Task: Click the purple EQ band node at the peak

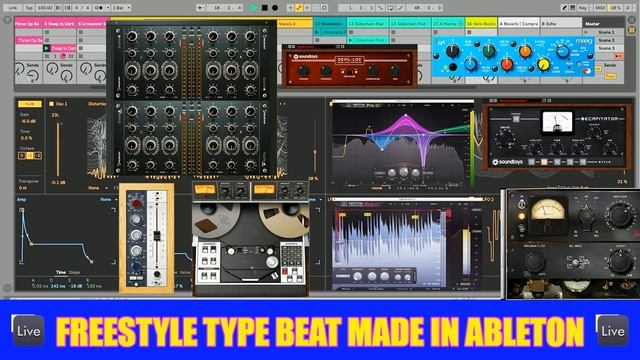Action: (405, 116)
